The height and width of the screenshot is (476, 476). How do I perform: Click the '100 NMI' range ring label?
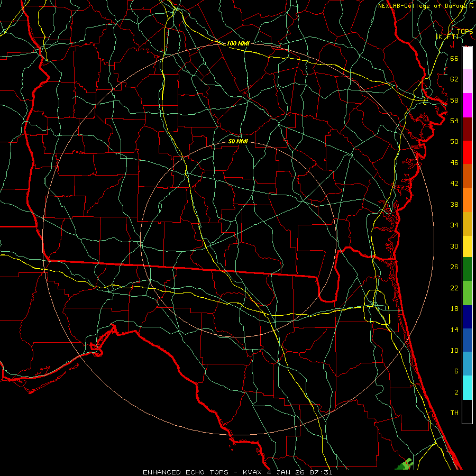(238, 43)
